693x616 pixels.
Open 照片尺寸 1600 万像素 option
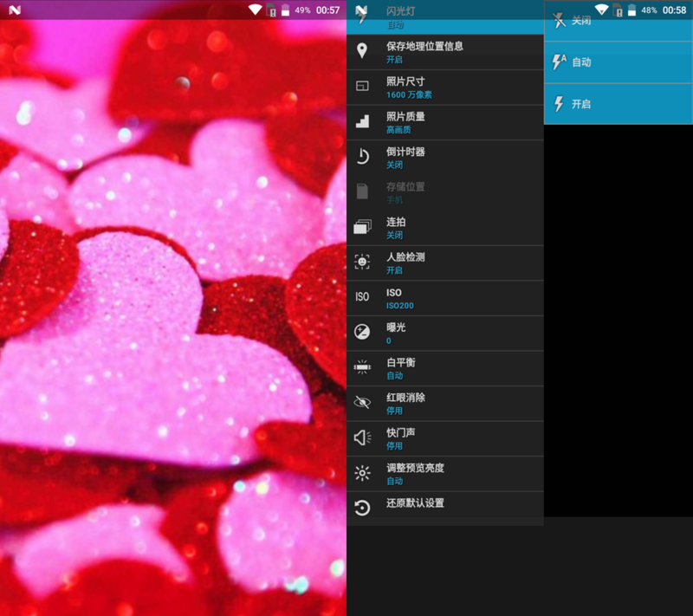click(x=445, y=88)
